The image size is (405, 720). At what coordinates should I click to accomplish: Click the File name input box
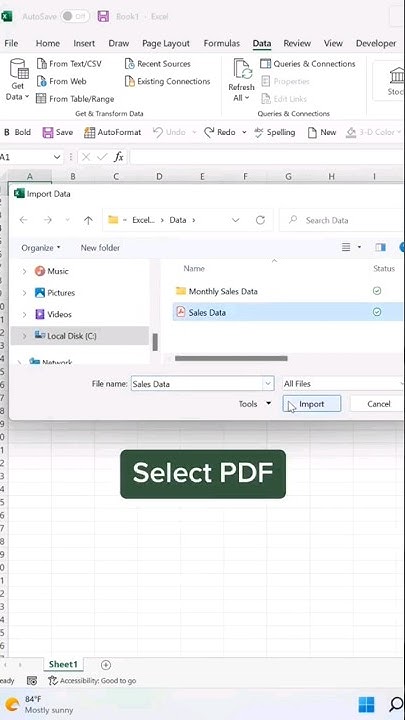click(x=197, y=384)
